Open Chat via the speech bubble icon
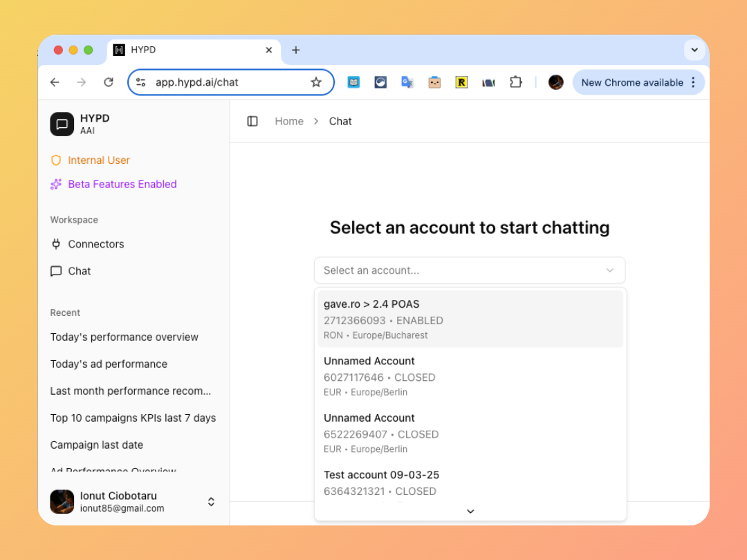 click(56, 271)
